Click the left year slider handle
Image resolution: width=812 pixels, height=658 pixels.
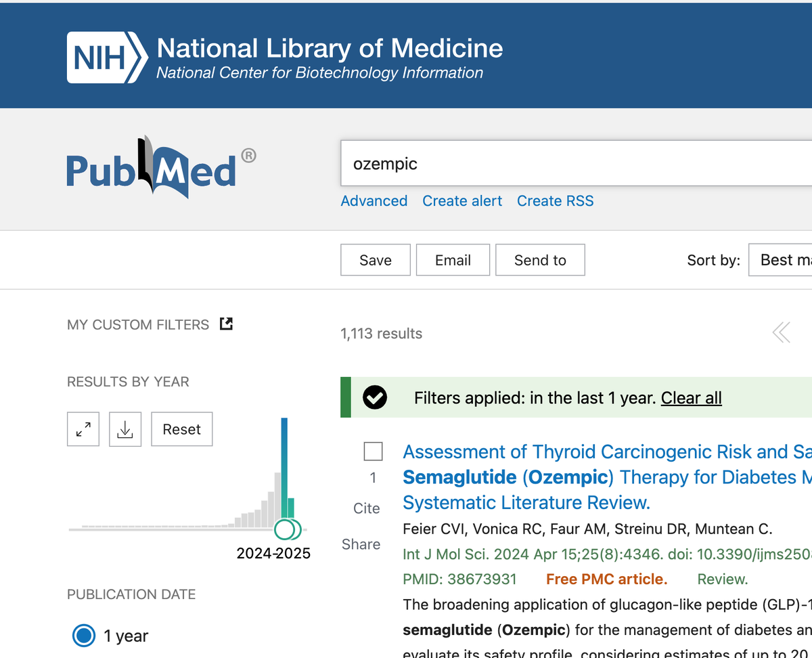[285, 529]
